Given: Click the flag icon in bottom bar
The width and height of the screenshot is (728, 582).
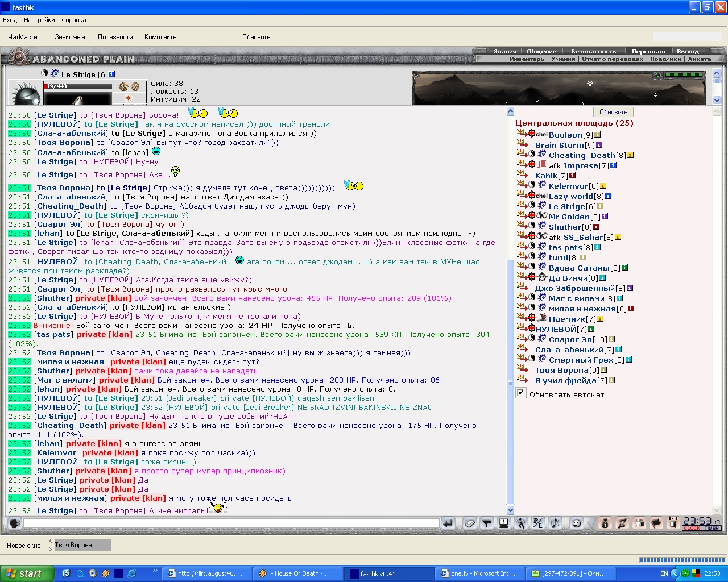Looking at the screenshot, I should [656, 523].
